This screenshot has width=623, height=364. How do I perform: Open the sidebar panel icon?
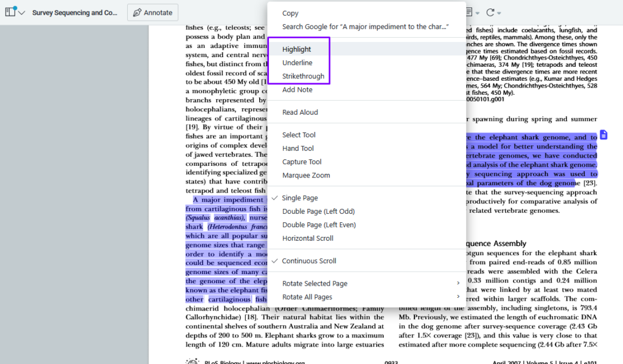point(10,12)
